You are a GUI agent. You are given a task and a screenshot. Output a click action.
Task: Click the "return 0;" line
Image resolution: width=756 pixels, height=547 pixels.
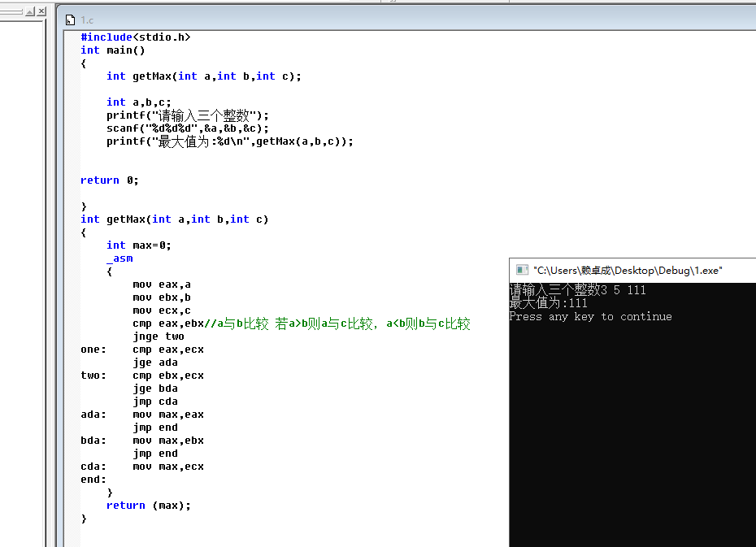pyautogui.click(x=110, y=180)
